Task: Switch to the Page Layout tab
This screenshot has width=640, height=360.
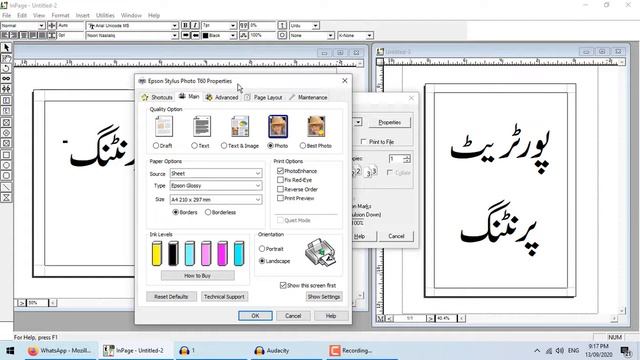Action: (263, 98)
